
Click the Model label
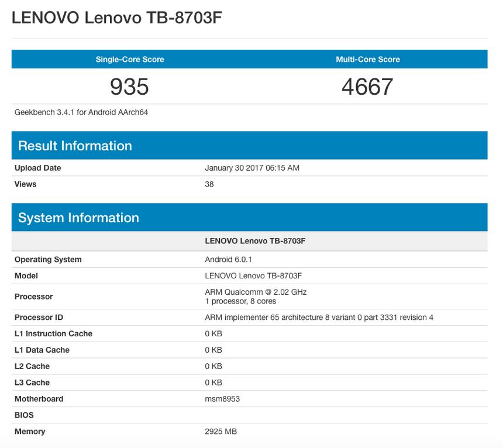point(26,276)
